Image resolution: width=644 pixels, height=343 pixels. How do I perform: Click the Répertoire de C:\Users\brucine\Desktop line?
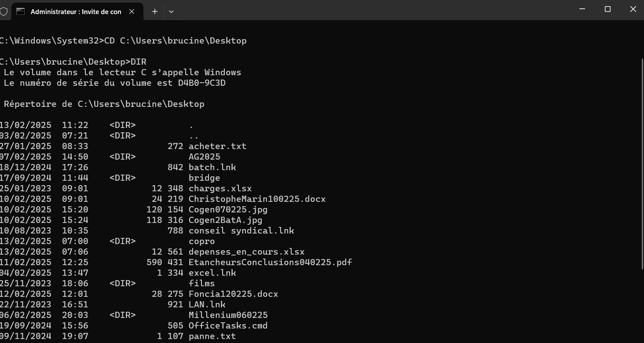104,104
